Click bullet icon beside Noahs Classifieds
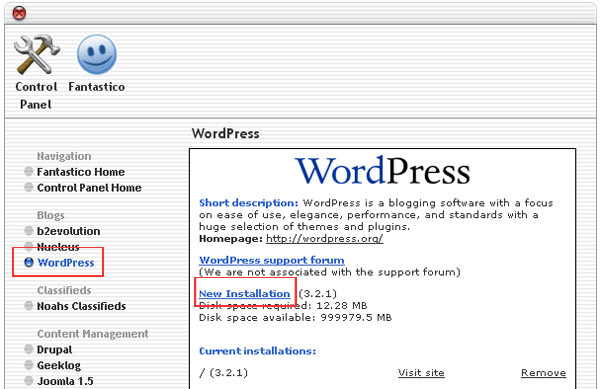Screen dimensions: 600x389 [29, 306]
